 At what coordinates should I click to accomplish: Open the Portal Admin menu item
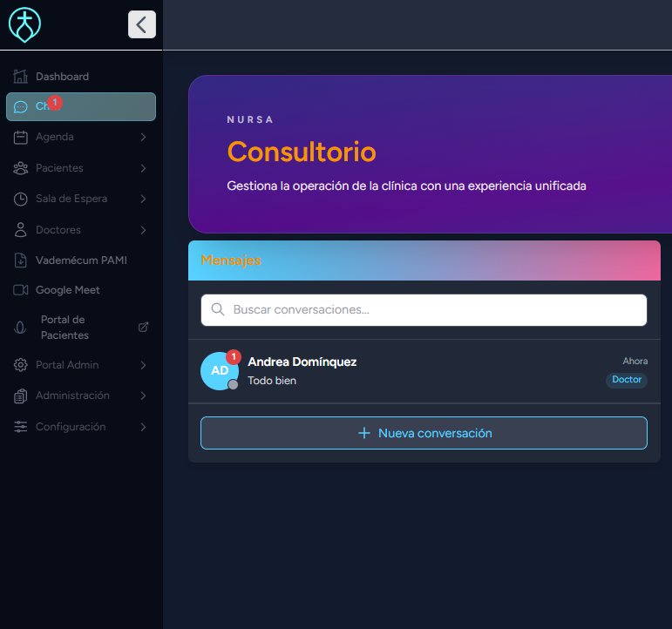coord(67,365)
